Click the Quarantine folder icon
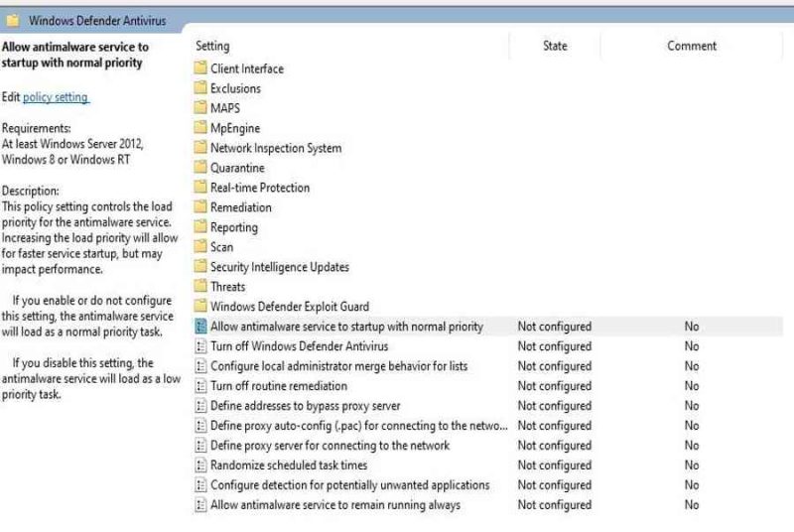Image resolution: width=794 pixels, height=532 pixels. click(200, 167)
